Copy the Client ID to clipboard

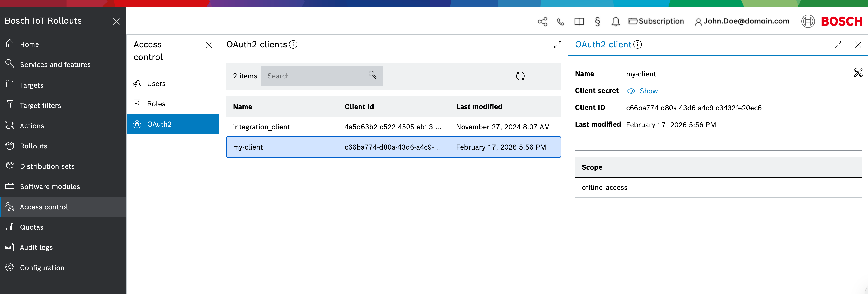[x=767, y=107]
